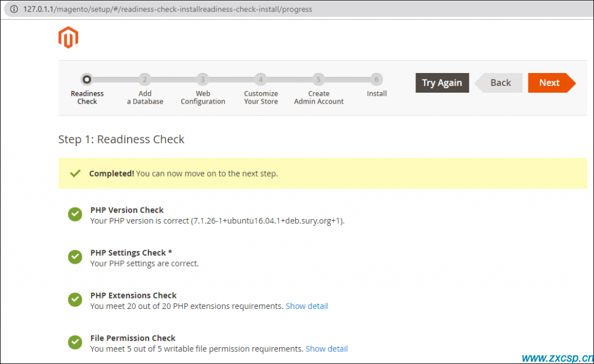
Task: Click the 'File Permission Check' title
Action: pyautogui.click(x=133, y=338)
